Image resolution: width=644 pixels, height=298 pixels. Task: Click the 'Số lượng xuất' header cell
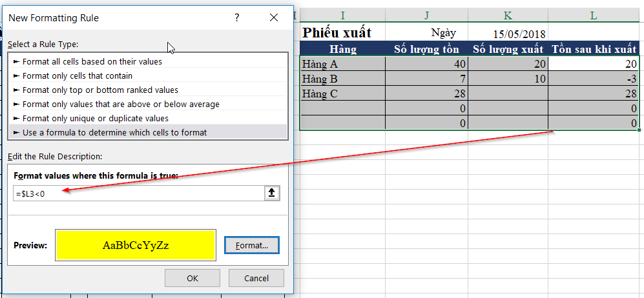(x=508, y=49)
